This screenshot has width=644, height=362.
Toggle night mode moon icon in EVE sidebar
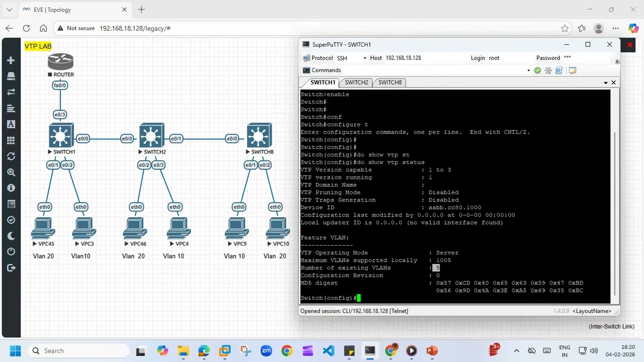11,236
